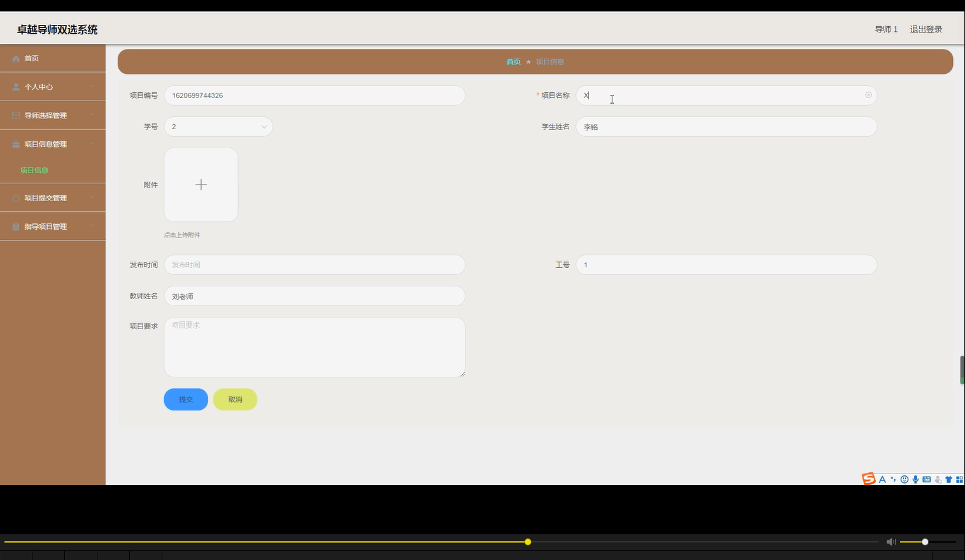Clear the 项目名称 field with the x icon
The width and height of the screenshot is (965, 560).
tap(868, 95)
